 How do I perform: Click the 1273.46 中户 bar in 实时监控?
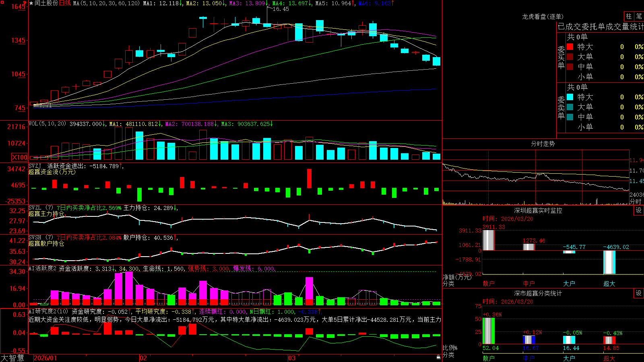528,247
